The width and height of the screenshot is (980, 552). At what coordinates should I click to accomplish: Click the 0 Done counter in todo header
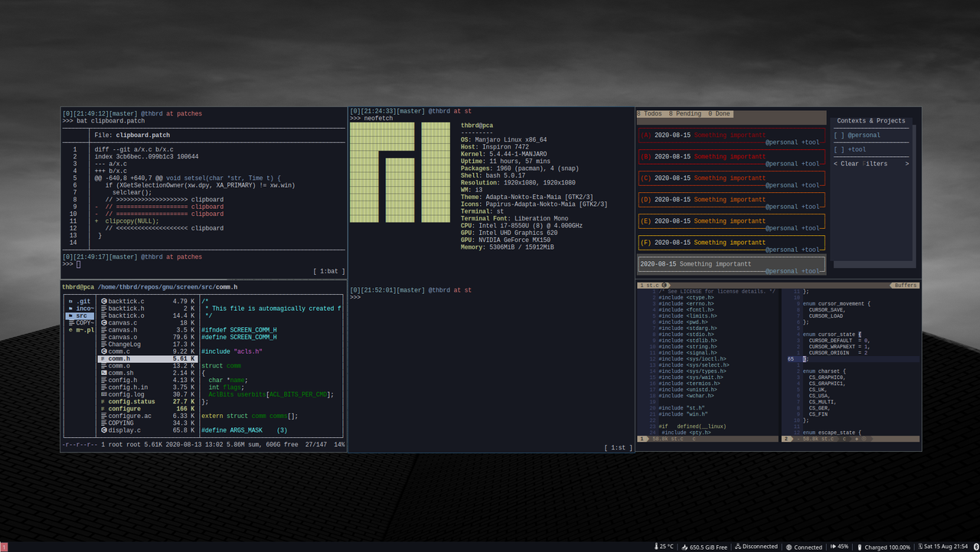(720, 114)
